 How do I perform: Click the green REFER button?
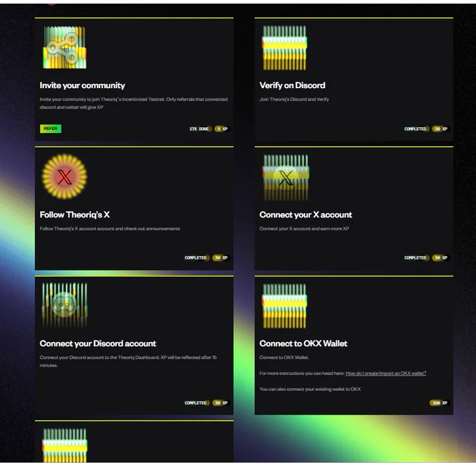pos(50,129)
